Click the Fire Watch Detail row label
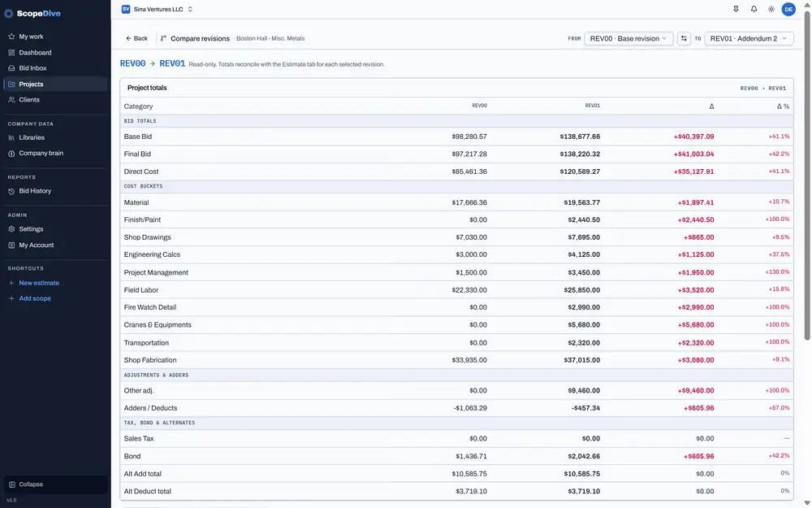Screen dimensions: 812x508 149,307
